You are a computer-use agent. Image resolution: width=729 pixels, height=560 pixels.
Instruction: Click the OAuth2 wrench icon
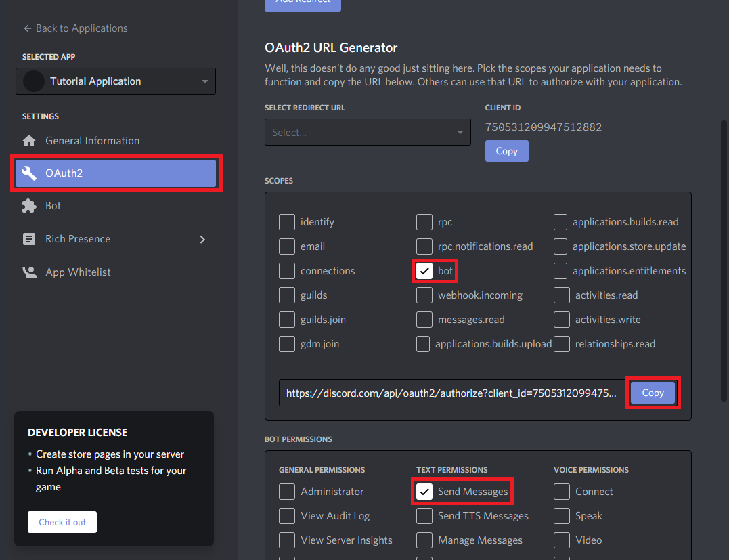click(29, 173)
